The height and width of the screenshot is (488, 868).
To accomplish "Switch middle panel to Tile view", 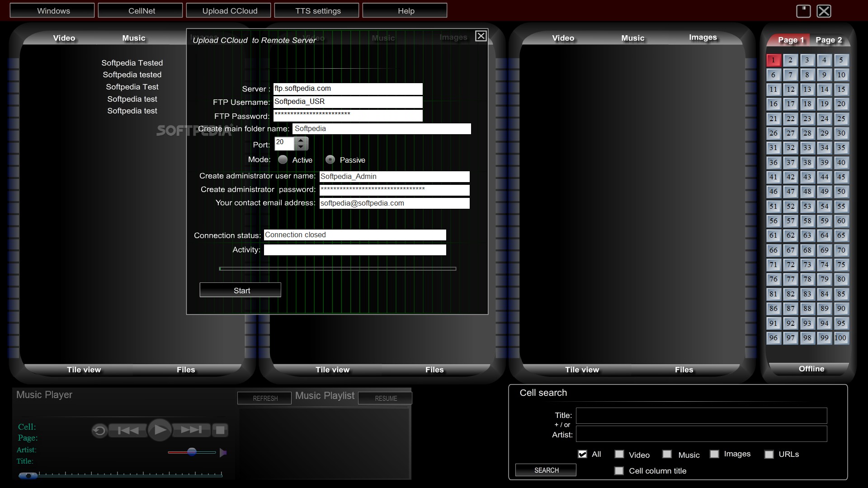I will [x=333, y=370].
